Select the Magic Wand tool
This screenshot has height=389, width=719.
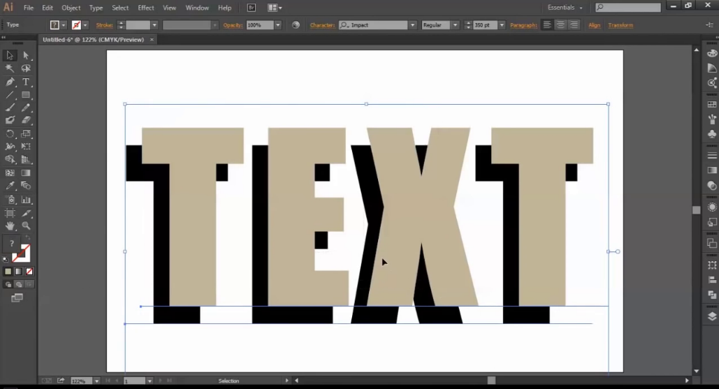coord(10,69)
